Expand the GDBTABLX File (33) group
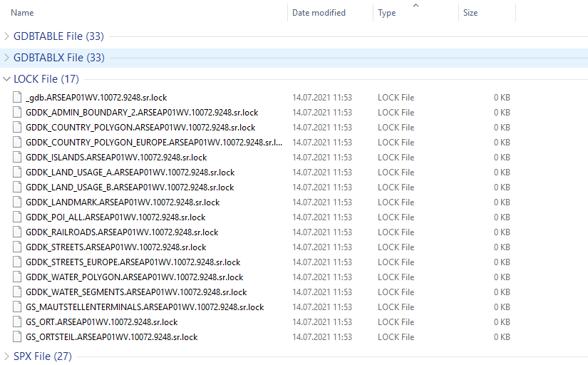Viewport: 588px width, 365px height. click(6, 58)
